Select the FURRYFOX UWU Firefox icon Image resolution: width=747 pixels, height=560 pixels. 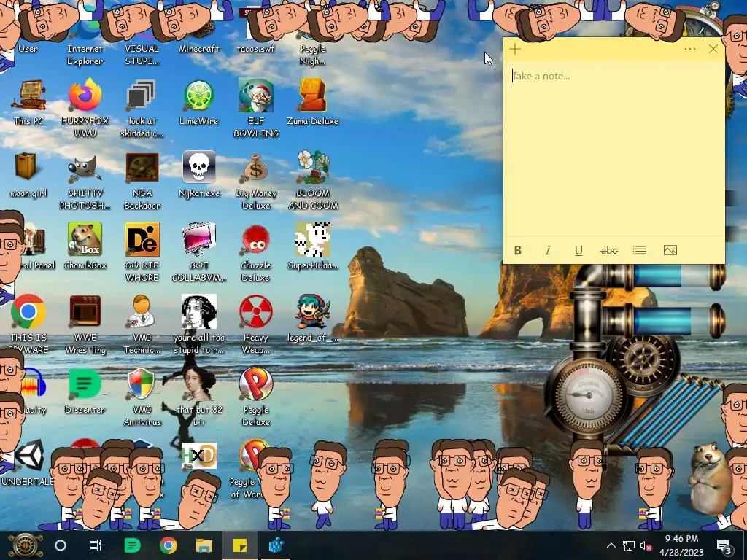click(x=85, y=109)
